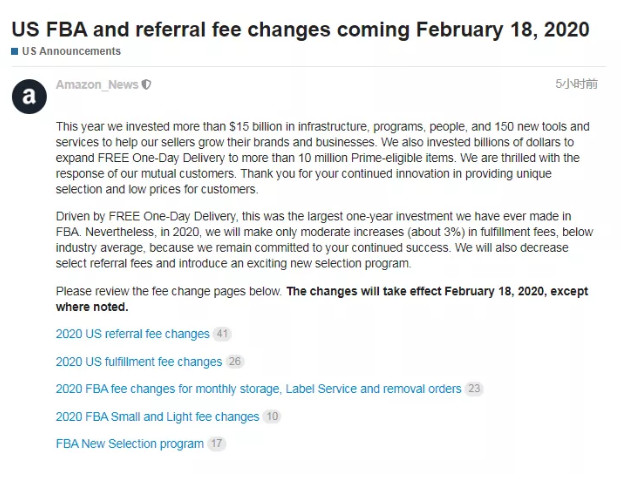The image size is (621, 479).
Task: Open the 2020 FBA Small and Light link
Action: [157, 416]
